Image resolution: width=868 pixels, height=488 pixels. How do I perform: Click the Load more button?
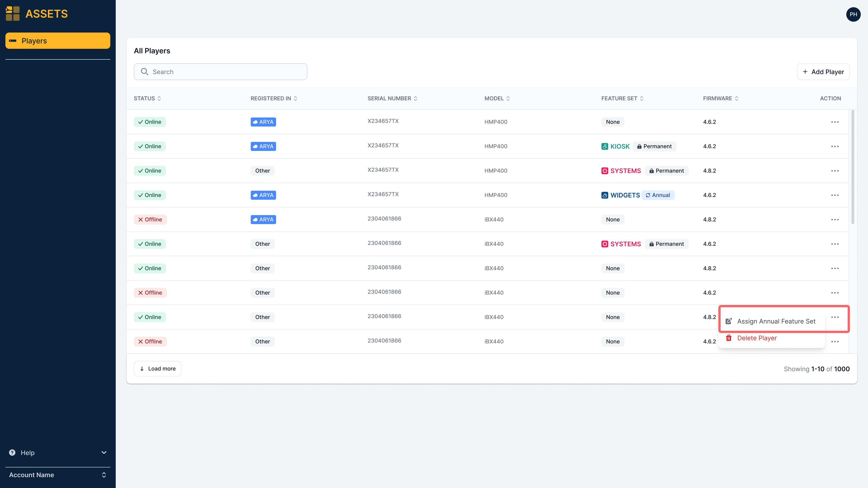click(x=157, y=369)
